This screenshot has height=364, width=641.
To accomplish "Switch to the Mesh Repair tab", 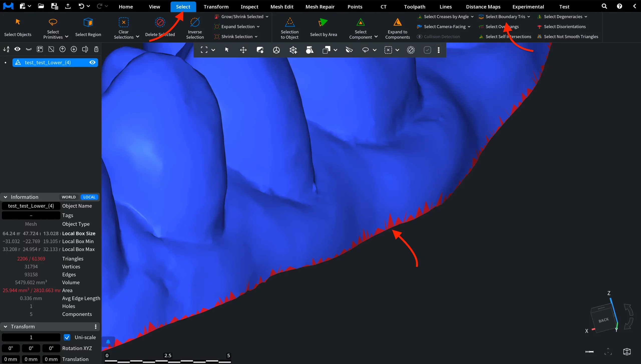I will (320, 7).
